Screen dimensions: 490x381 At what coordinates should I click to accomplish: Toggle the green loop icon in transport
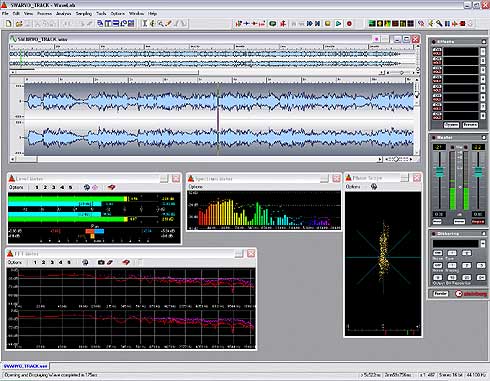(273, 24)
